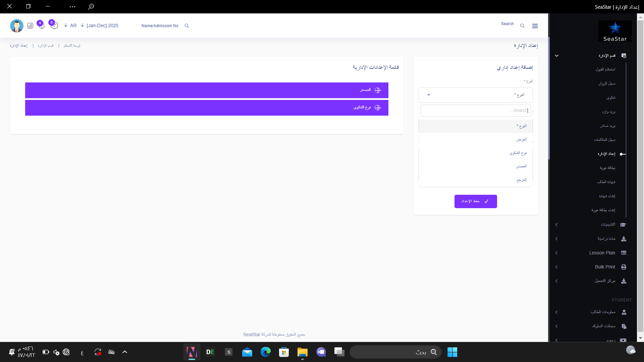This screenshot has height=362, width=644.
Task: Open the Bulk Print sidebar menu
Action: (605, 267)
